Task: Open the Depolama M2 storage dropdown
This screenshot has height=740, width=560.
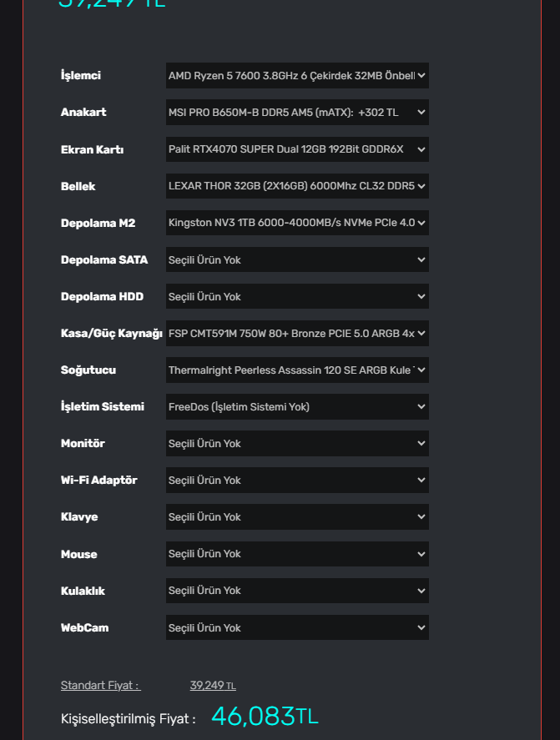Action: tap(297, 223)
